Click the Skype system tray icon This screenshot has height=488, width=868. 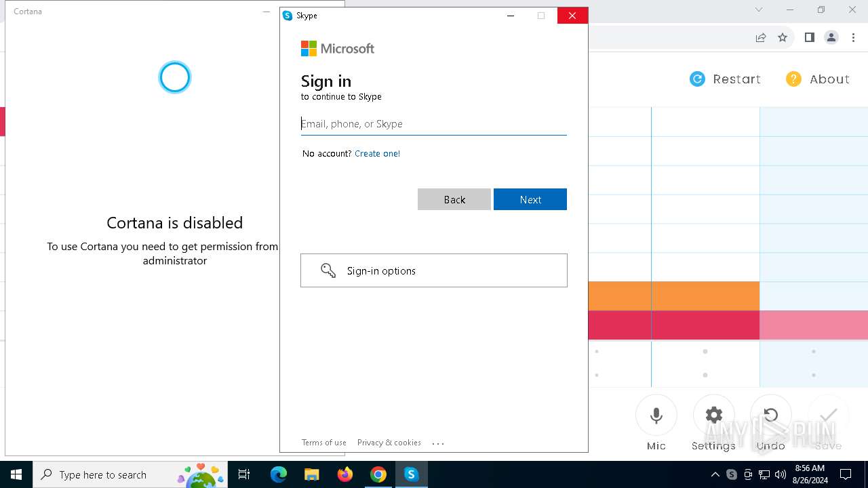click(732, 474)
